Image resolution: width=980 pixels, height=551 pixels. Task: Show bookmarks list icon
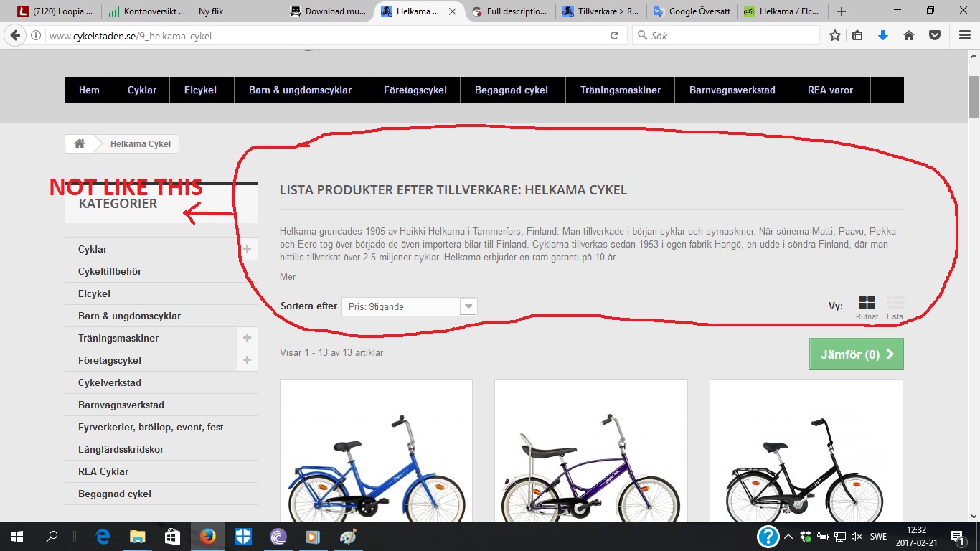pos(858,36)
